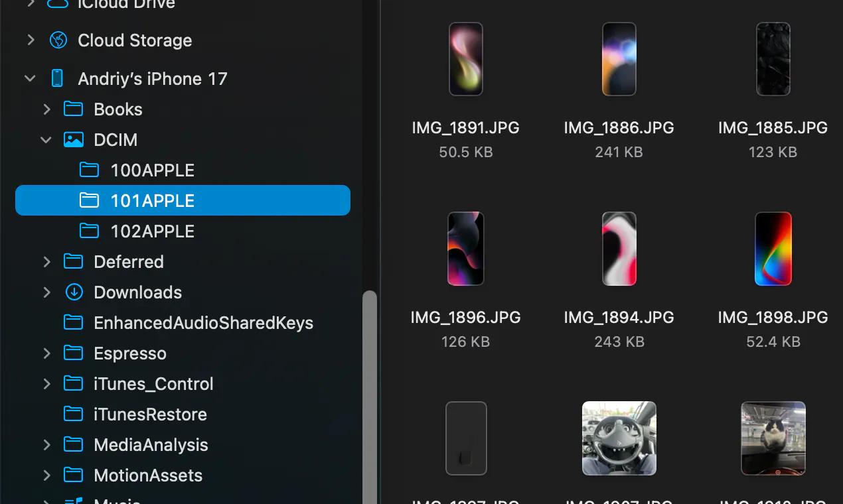Click the IMG_1896.JPG file name

pyautogui.click(x=466, y=318)
